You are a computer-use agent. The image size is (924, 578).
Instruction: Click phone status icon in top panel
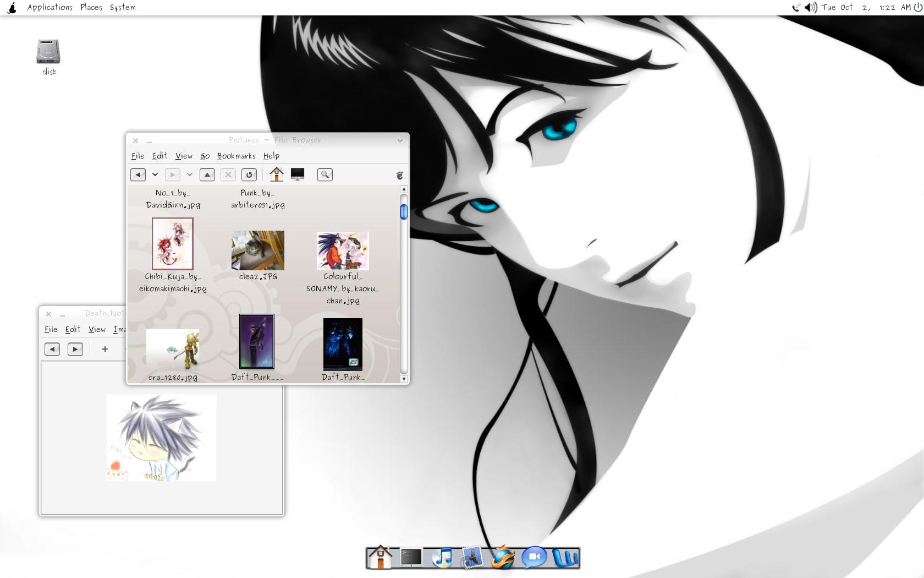pos(796,8)
